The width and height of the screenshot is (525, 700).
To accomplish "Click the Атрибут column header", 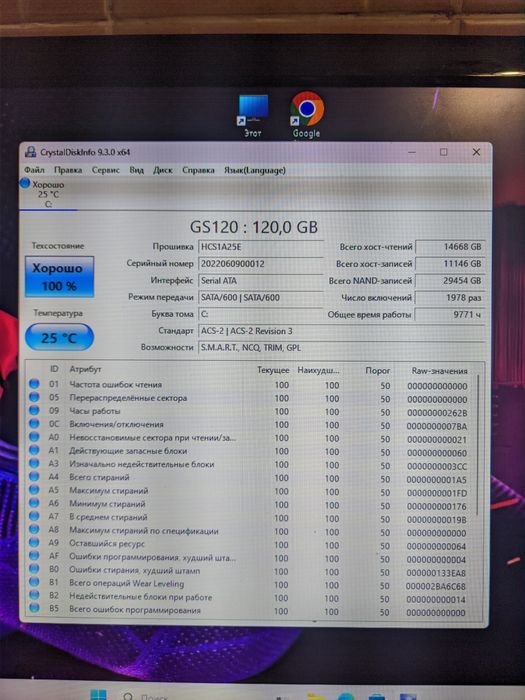I will [85, 369].
